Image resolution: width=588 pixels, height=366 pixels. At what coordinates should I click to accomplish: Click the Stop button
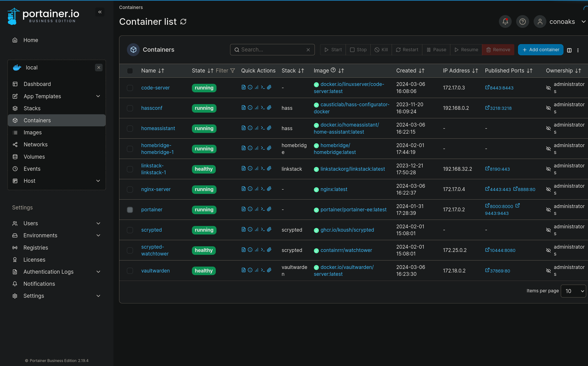click(358, 50)
